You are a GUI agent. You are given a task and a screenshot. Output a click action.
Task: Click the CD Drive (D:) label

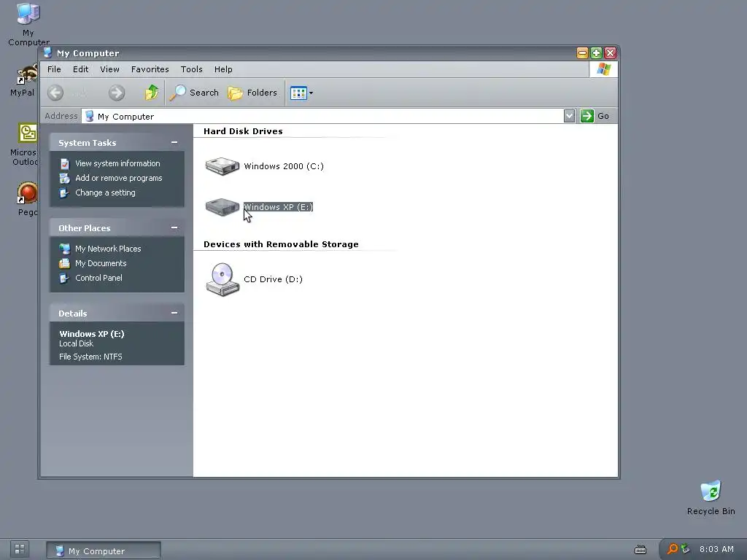[x=273, y=279]
